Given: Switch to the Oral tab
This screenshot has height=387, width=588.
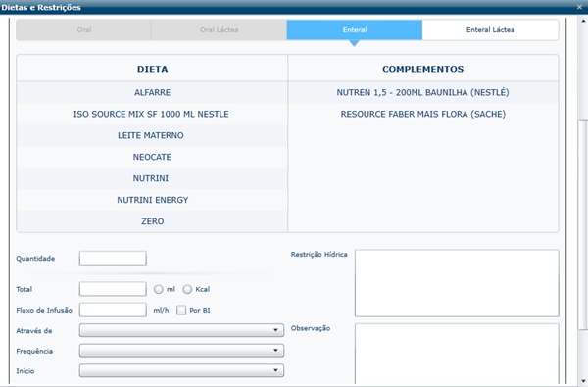Looking at the screenshot, I should tap(83, 30).
